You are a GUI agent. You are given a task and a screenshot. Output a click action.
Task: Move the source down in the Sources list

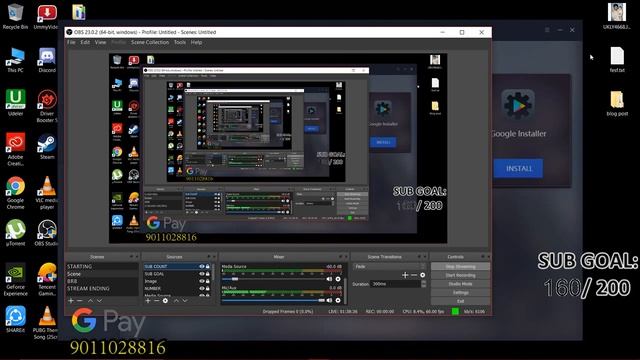pos(185,300)
